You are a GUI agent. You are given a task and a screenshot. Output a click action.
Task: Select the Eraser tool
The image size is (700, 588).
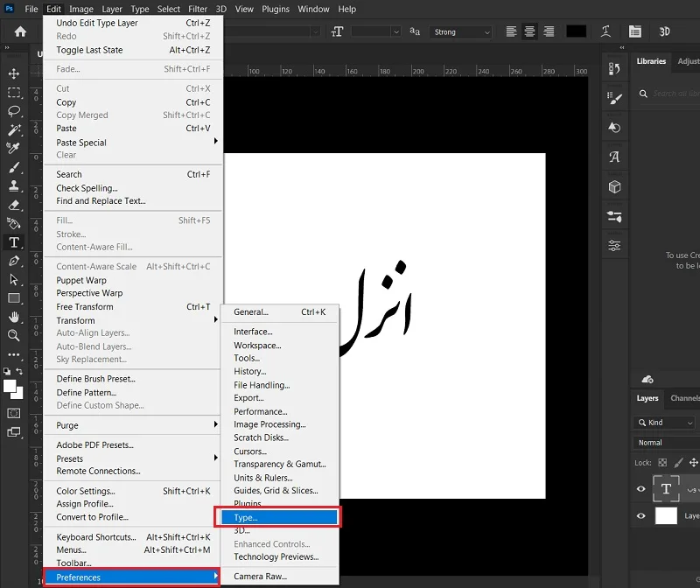point(14,205)
